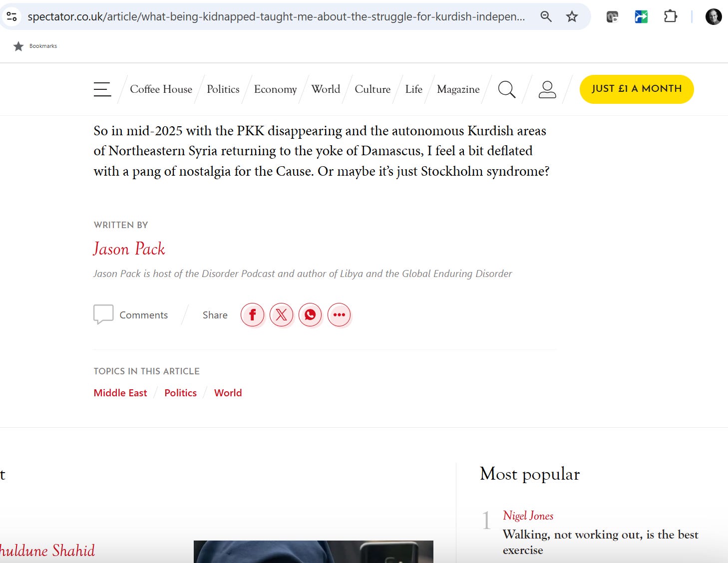This screenshot has height=563, width=728.
Task: Open the walking not working out article
Action: coord(600,542)
